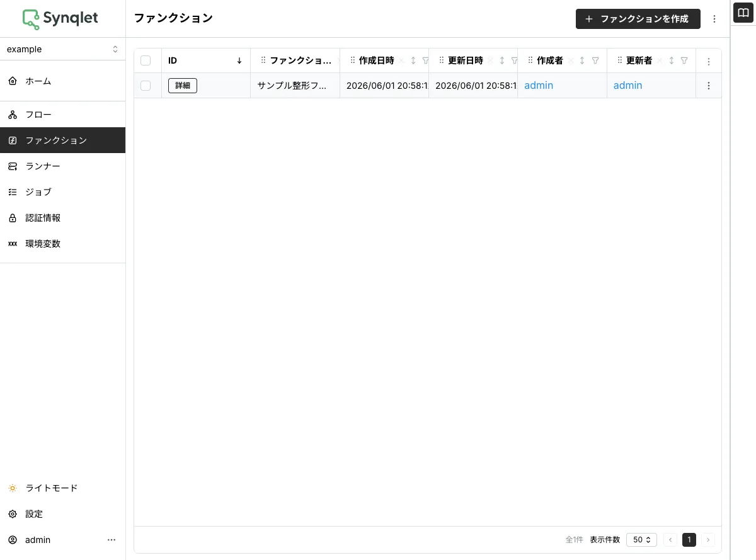This screenshot has width=756, height=560.
Task: Filter the 更新者 column
Action: pos(684,61)
